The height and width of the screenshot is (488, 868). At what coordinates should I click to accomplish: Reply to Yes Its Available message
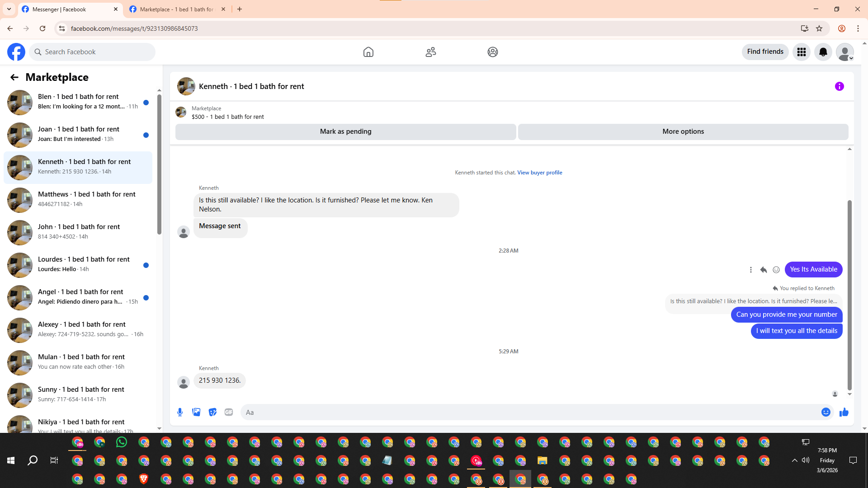click(x=764, y=270)
